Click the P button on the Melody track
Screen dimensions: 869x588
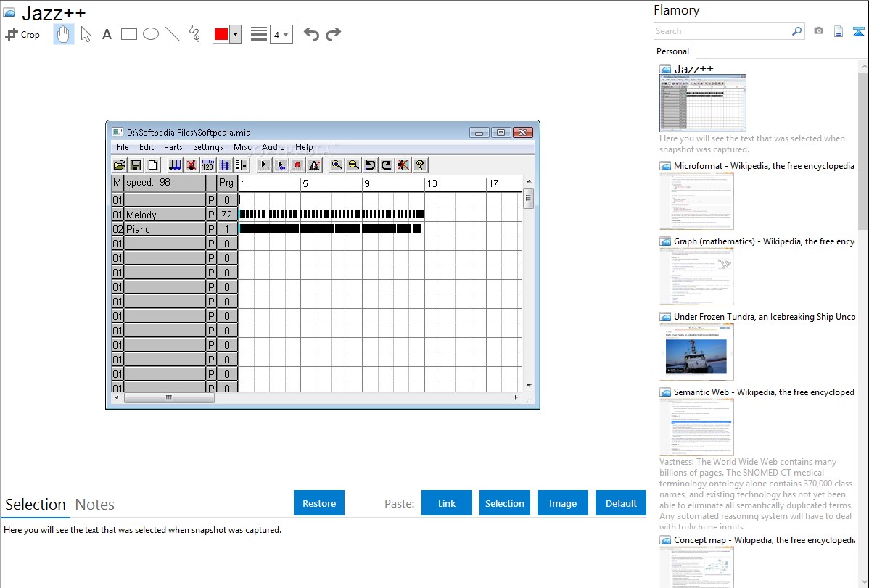click(211, 215)
